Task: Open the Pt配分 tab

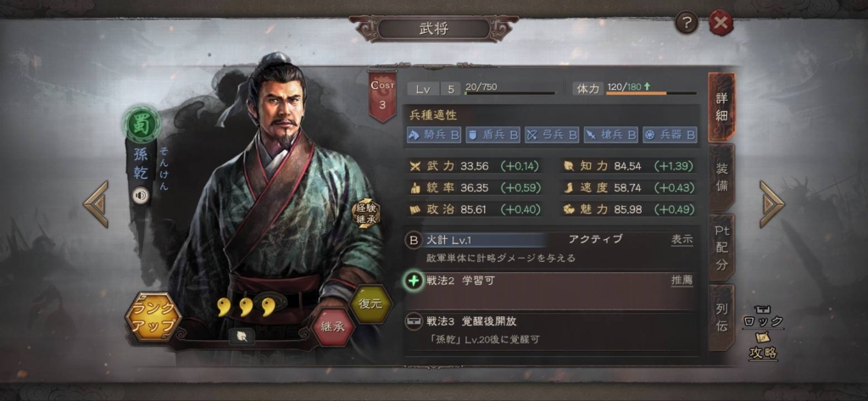Action: tap(721, 247)
